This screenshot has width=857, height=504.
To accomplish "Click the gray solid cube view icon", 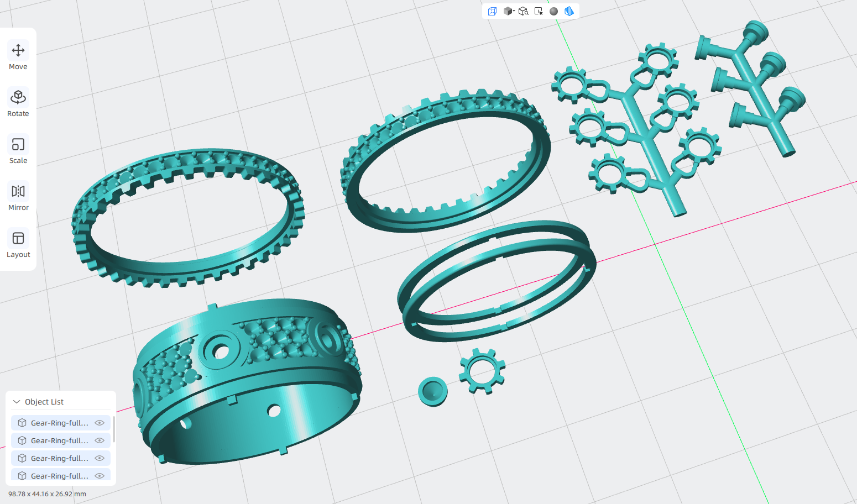I will pos(508,11).
